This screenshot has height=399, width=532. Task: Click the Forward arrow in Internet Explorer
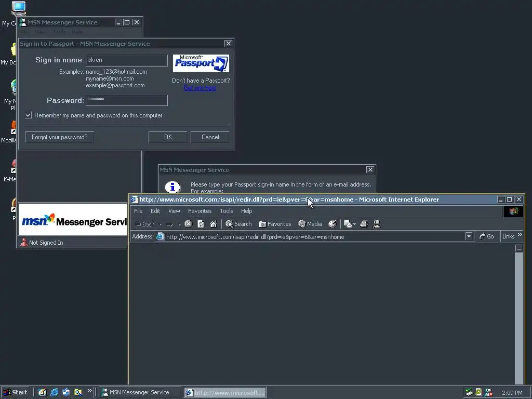point(170,224)
